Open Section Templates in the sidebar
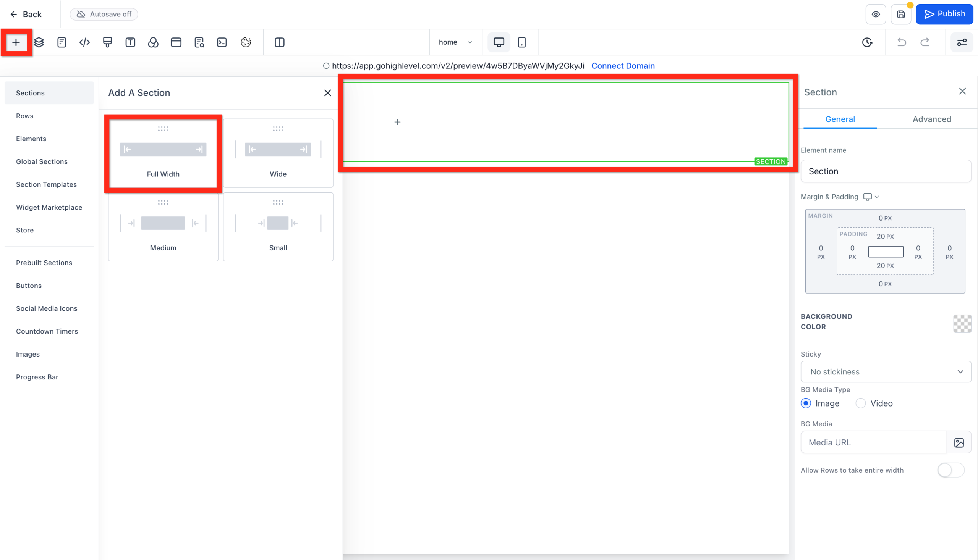 coord(46,184)
